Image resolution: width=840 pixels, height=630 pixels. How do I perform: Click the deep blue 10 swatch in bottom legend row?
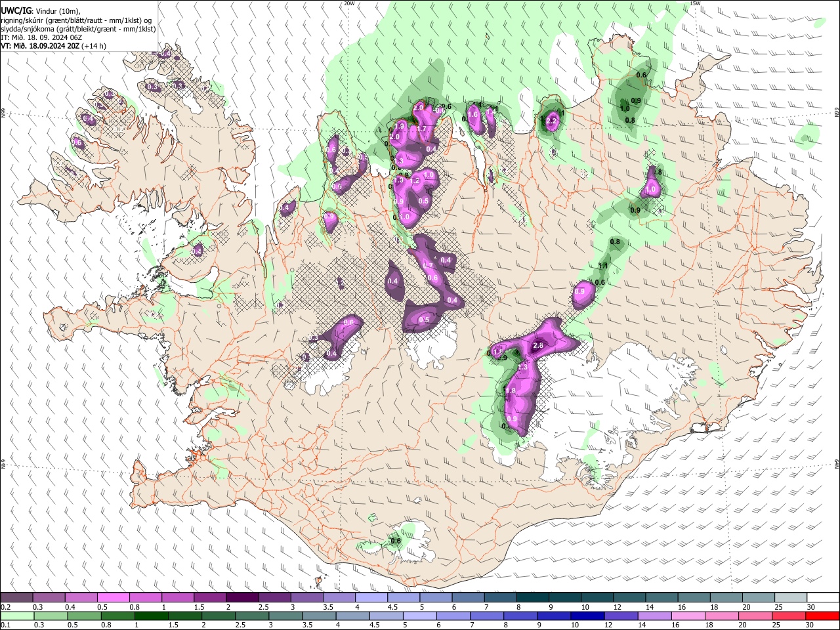click(587, 616)
